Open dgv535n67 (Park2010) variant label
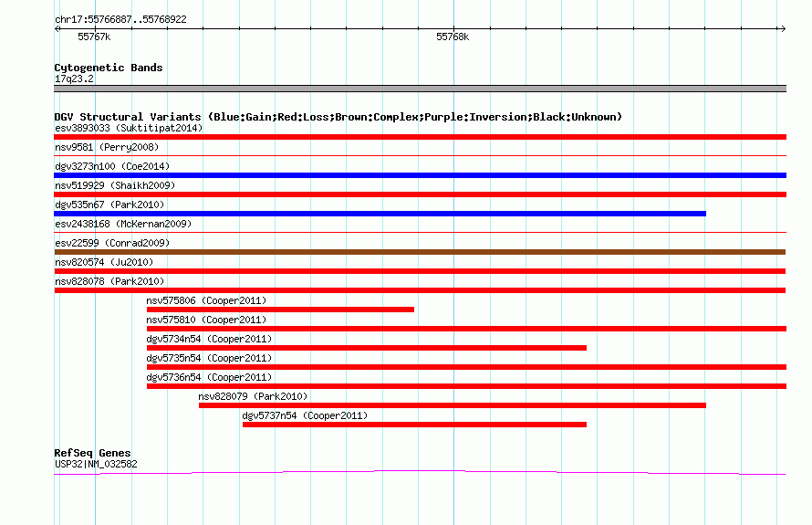 (109, 205)
